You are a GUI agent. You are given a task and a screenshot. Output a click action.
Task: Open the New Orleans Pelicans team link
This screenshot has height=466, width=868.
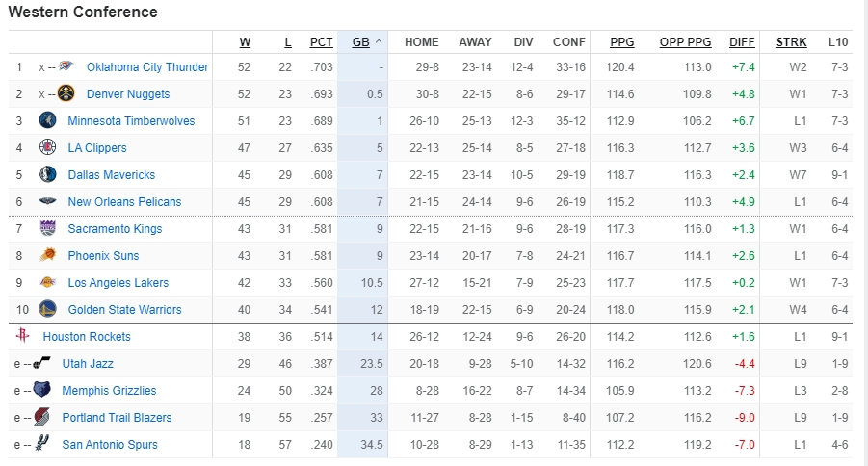[x=124, y=202]
